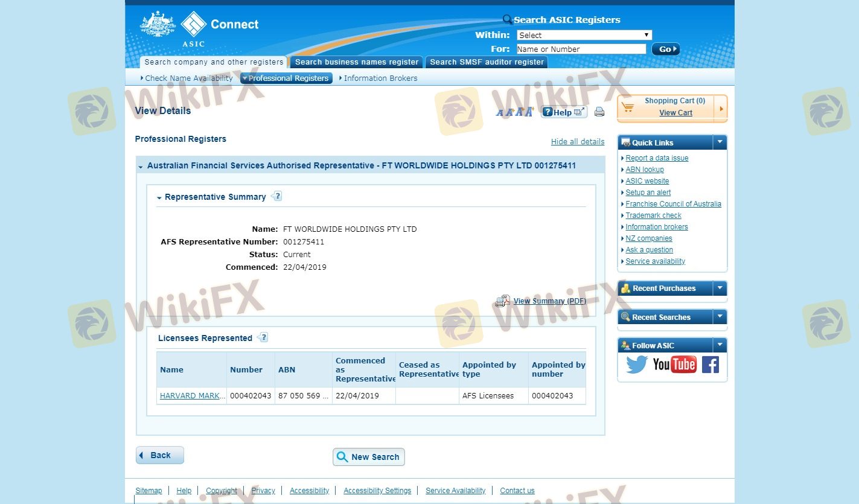Click help icon next to Representative Summary
859x504 pixels.
[x=277, y=196]
